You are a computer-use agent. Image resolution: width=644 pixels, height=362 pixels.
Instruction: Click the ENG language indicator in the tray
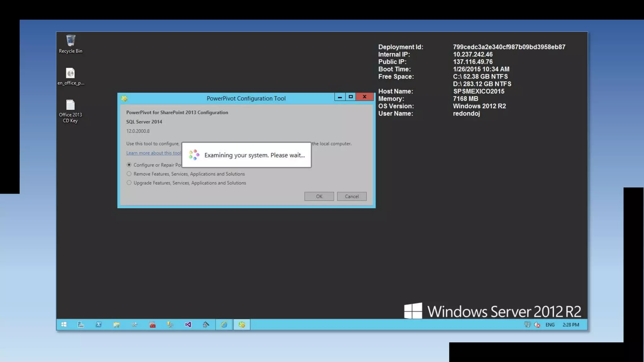pyautogui.click(x=550, y=325)
